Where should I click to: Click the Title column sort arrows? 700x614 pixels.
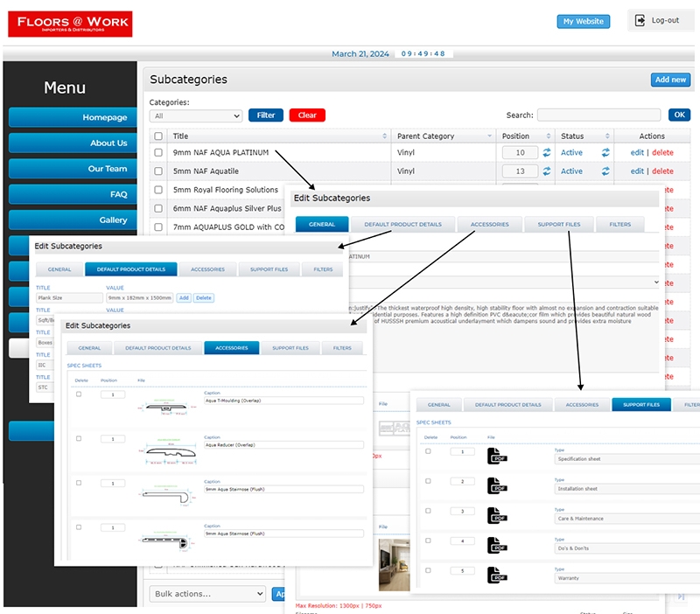(385, 136)
